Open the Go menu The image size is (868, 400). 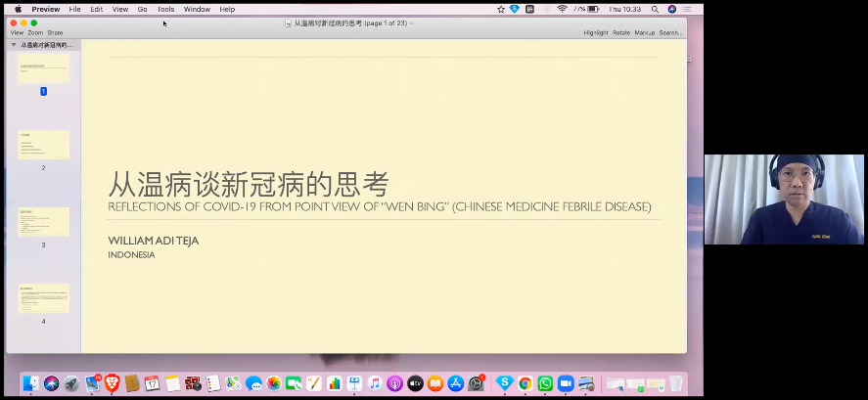pyautogui.click(x=142, y=9)
